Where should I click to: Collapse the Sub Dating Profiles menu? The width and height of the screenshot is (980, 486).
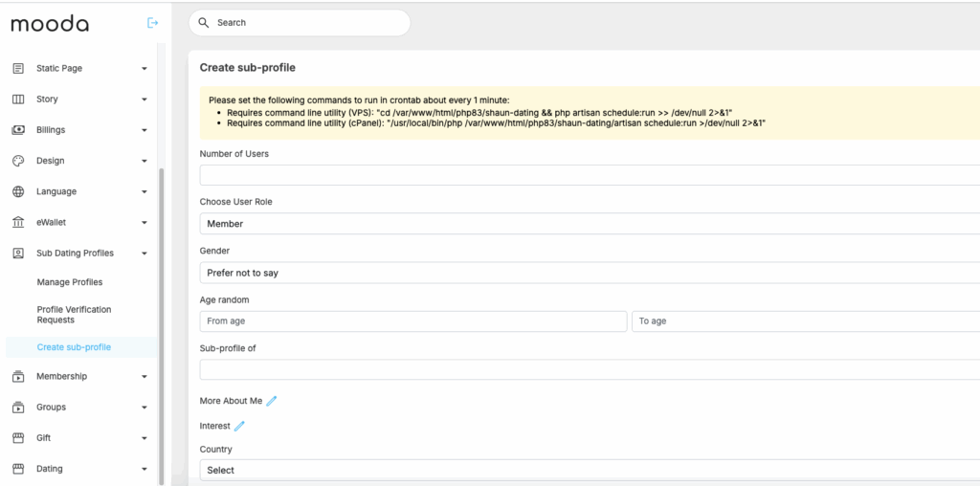point(144,254)
